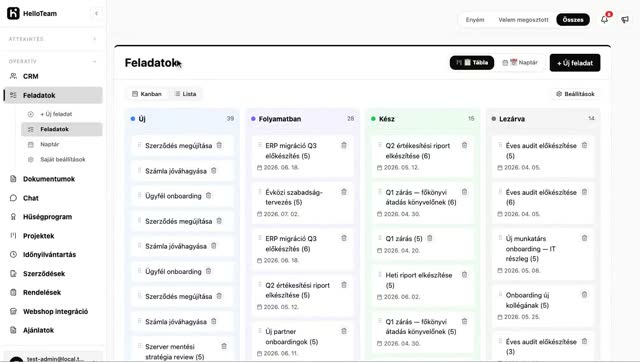Open Naptár in the sidebar submenu
Screen dimensions: 640x362
pyautogui.click(x=62, y=144)
